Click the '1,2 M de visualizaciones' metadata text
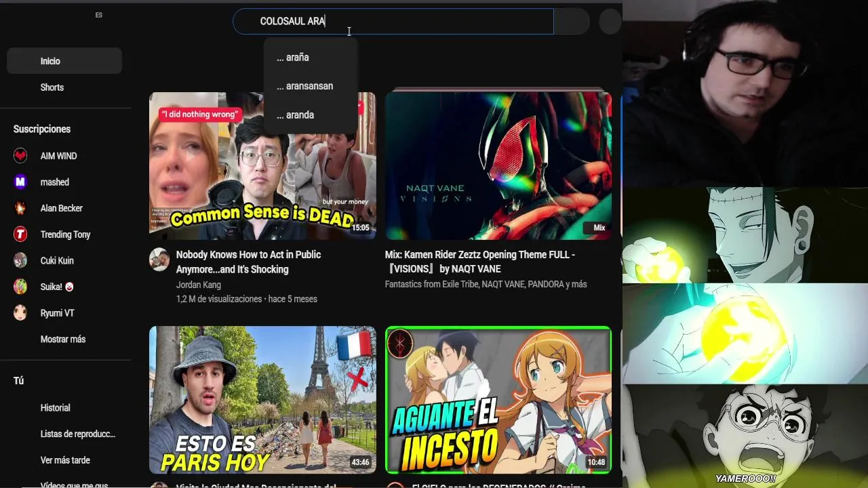Viewport: 868px width, 488px height. 219,299
